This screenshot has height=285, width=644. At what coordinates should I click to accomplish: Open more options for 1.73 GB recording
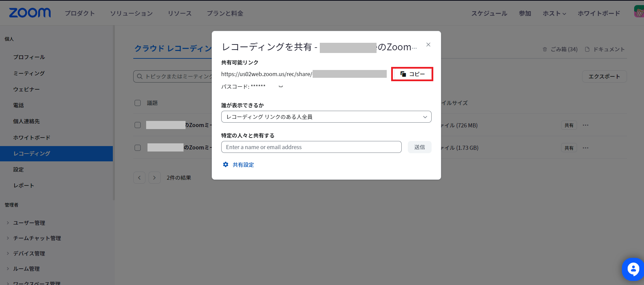click(x=585, y=148)
